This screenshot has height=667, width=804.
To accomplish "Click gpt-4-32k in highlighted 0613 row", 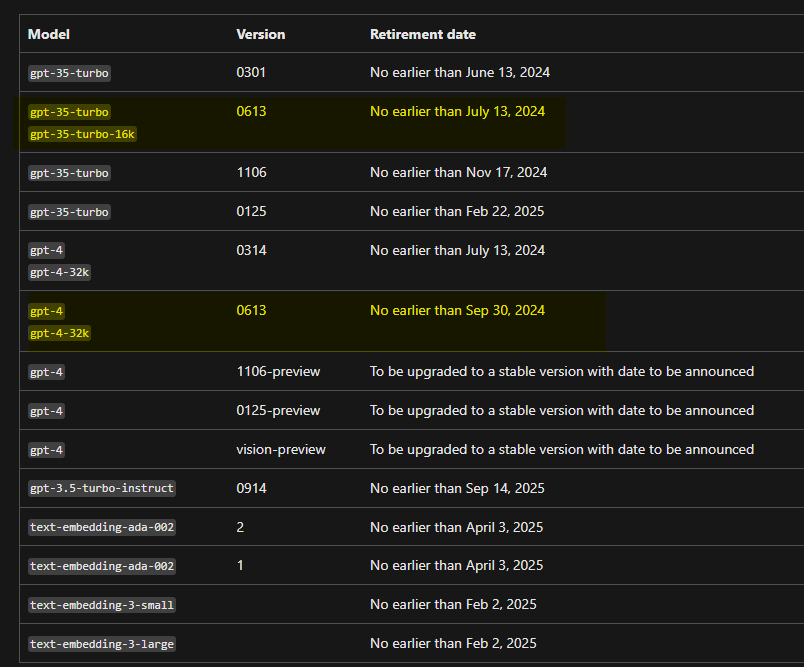I will [x=59, y=333].
